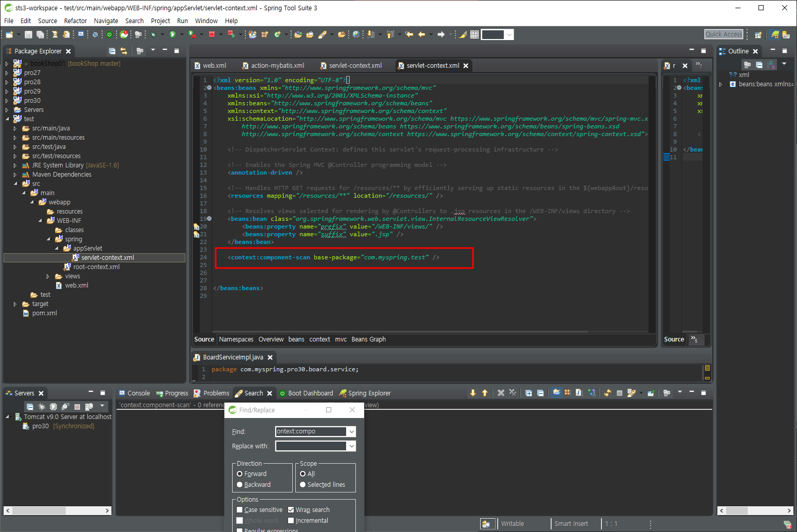Click the Servers view horizontal scrollbar
797x532 pixels.
[x=57, y=511]
